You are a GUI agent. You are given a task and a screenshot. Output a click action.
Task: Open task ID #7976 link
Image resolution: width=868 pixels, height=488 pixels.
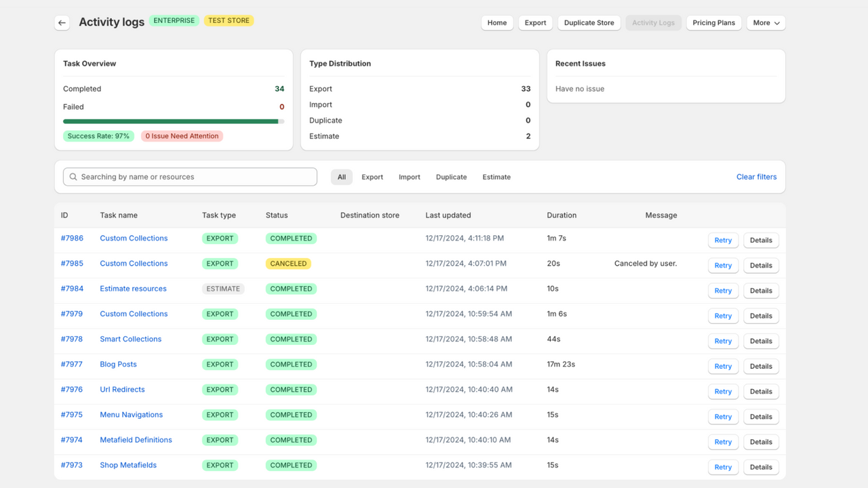click(72, 389)
